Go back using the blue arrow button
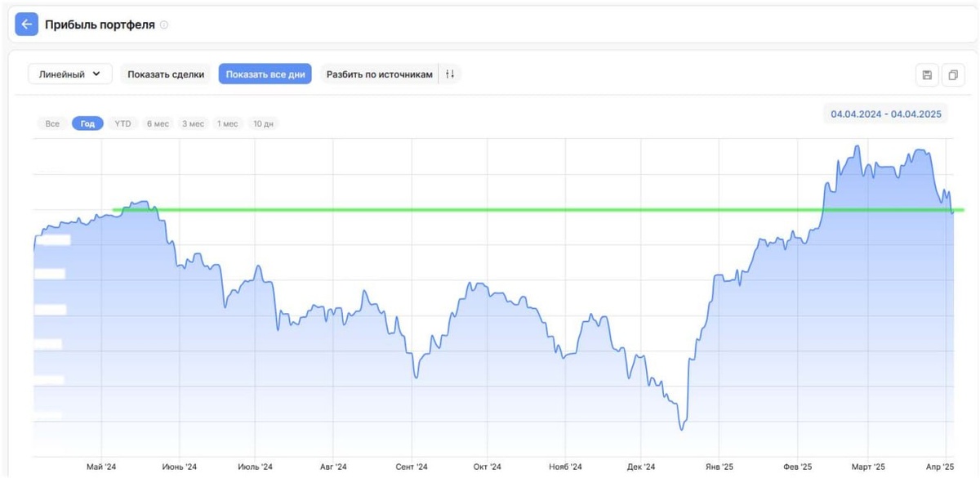Viewport: 980px width, 478px height. 26,25
